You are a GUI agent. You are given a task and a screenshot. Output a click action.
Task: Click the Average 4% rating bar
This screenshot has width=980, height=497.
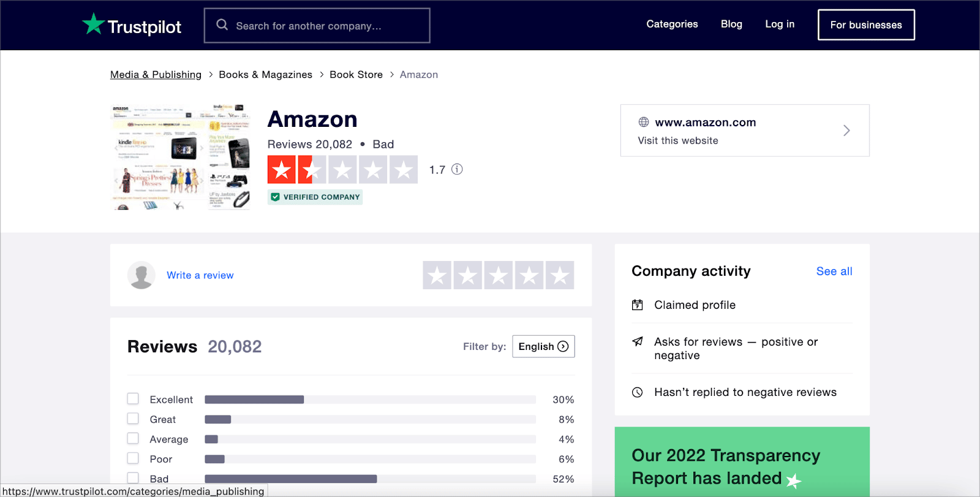370,439
